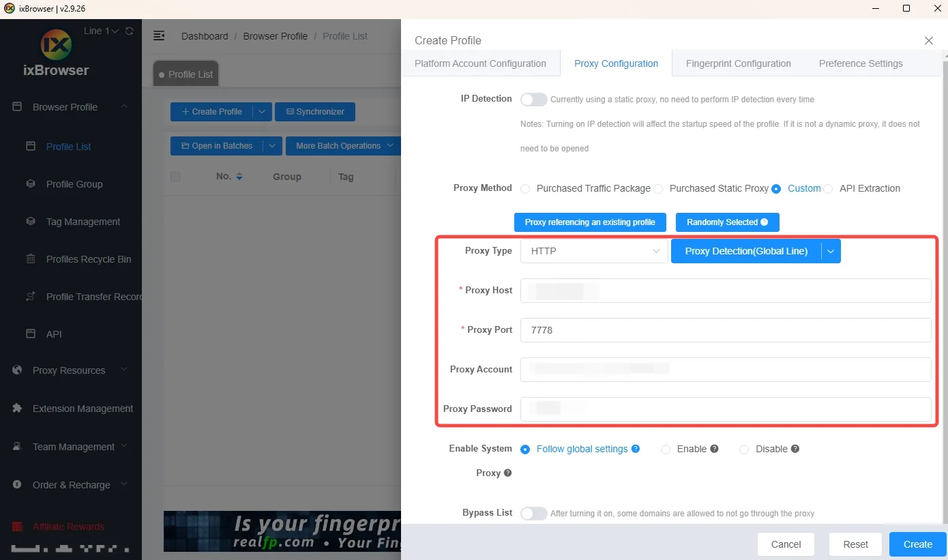Switch to Fingerprint Configuration tab
This screenshot has width=948, height=560.
point(739,63)
